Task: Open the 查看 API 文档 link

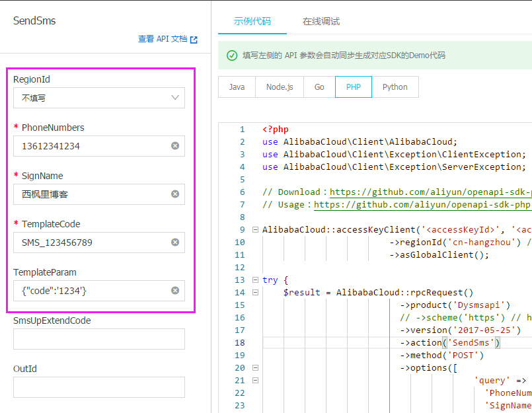Action: click(x=168, y=39)
